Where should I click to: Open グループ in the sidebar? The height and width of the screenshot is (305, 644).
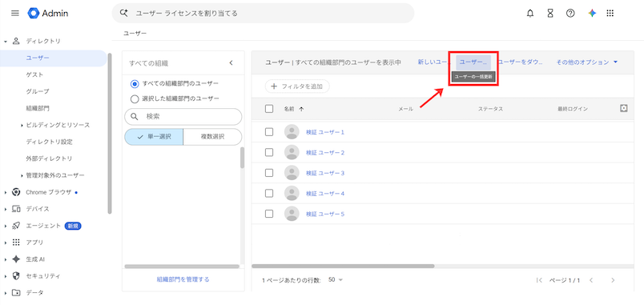[x=38, y=91]
